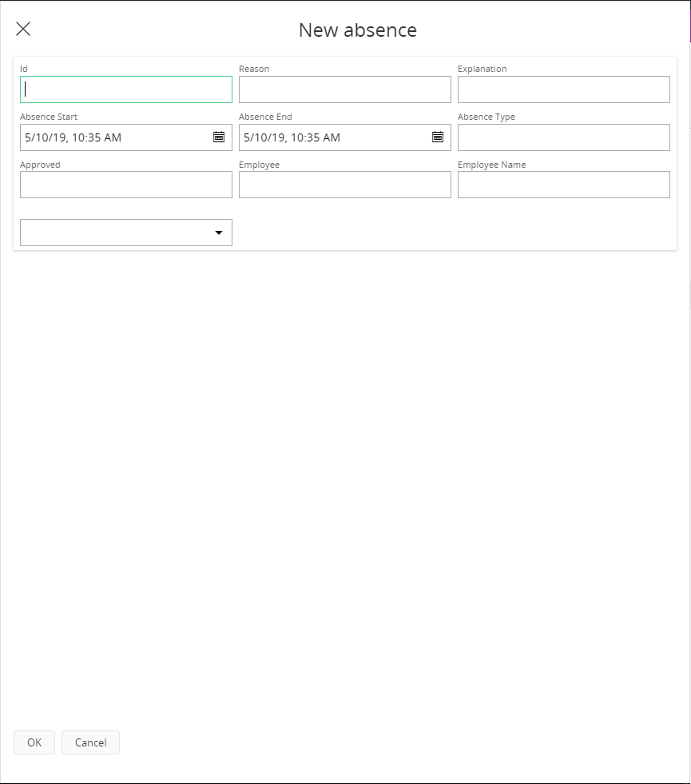Close the New absence dialog with the X
Image resolution: width=691 pixels, height=784 pixels.
[x=23, y=30]
